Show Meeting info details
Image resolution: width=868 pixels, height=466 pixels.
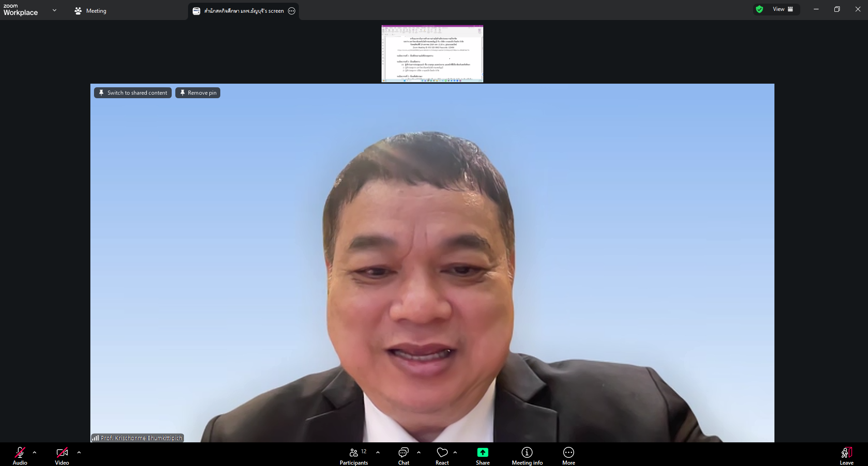[527, 455]
